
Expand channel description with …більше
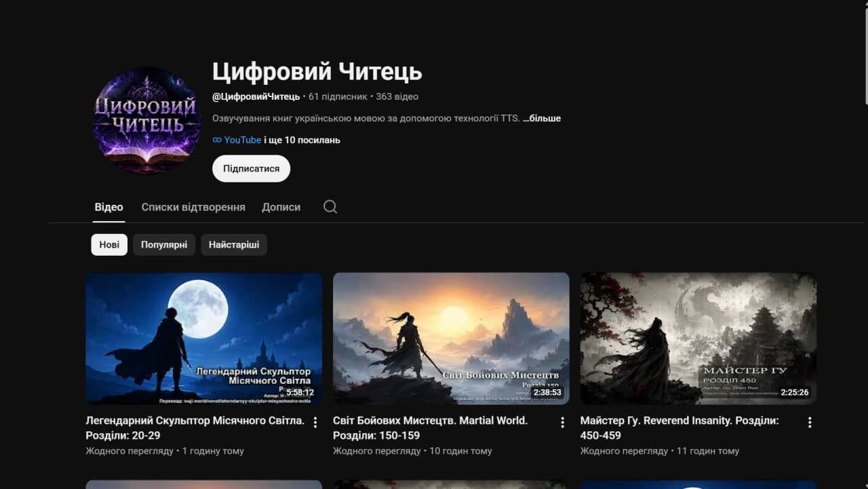542,118
